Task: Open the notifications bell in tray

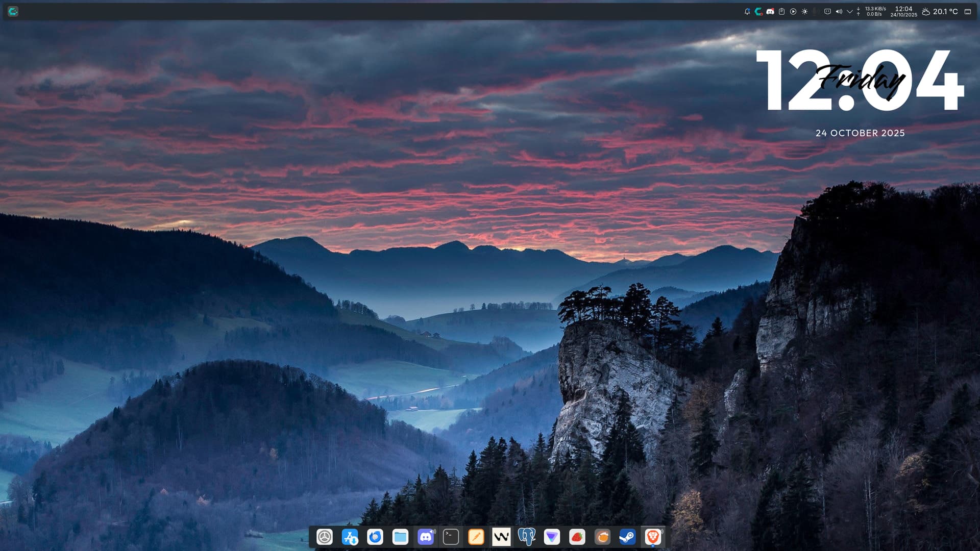Action: [x=747, y=11]
